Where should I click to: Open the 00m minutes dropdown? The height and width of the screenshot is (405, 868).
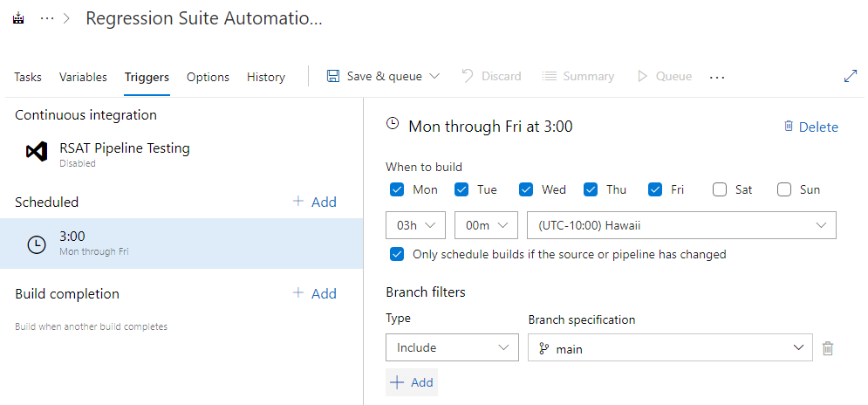coord(486,225)
